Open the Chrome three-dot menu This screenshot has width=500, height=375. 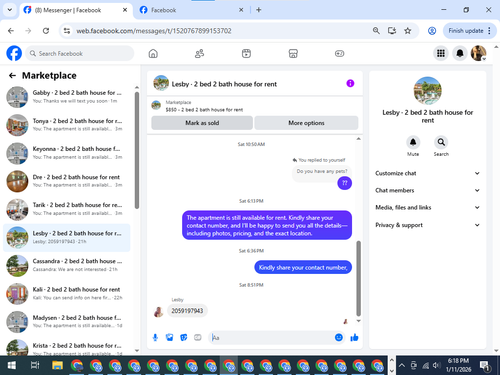[489, 31]
